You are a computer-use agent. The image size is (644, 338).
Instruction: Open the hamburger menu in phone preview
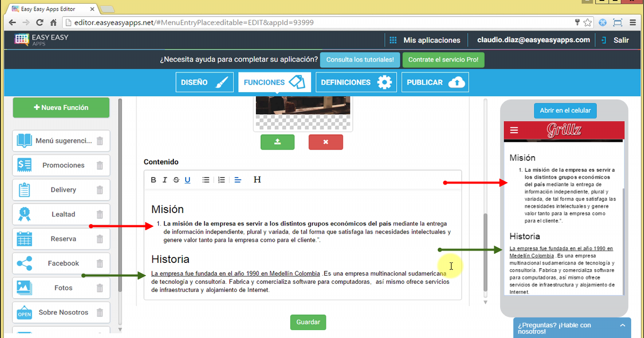point(514,130)
